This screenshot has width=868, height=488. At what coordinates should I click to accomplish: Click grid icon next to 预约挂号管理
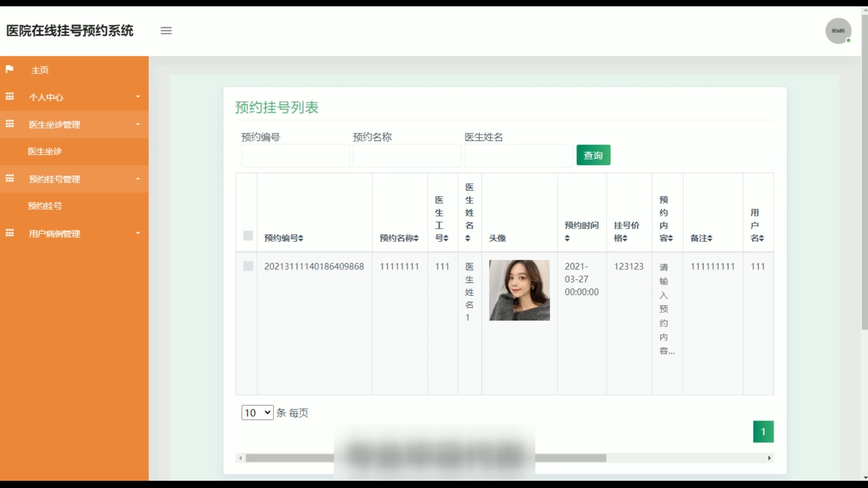coord(9,178)
